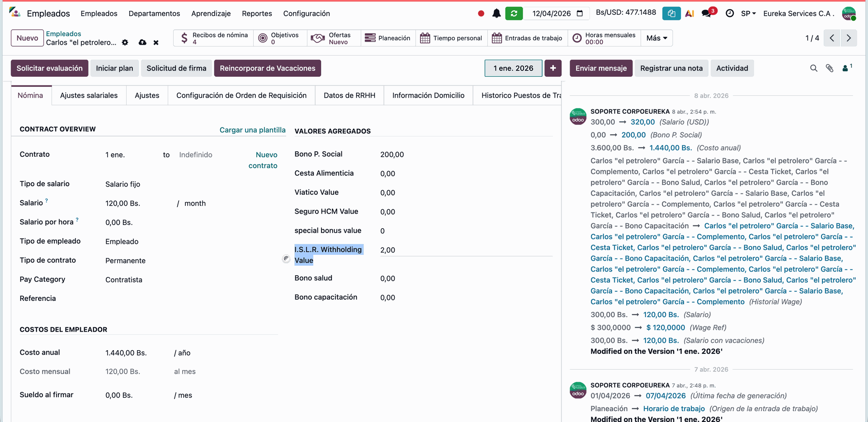The width and height of the screenshot is (868, 422).
Task: Click the notification bell icon
Action: click(x=496, y=14)
